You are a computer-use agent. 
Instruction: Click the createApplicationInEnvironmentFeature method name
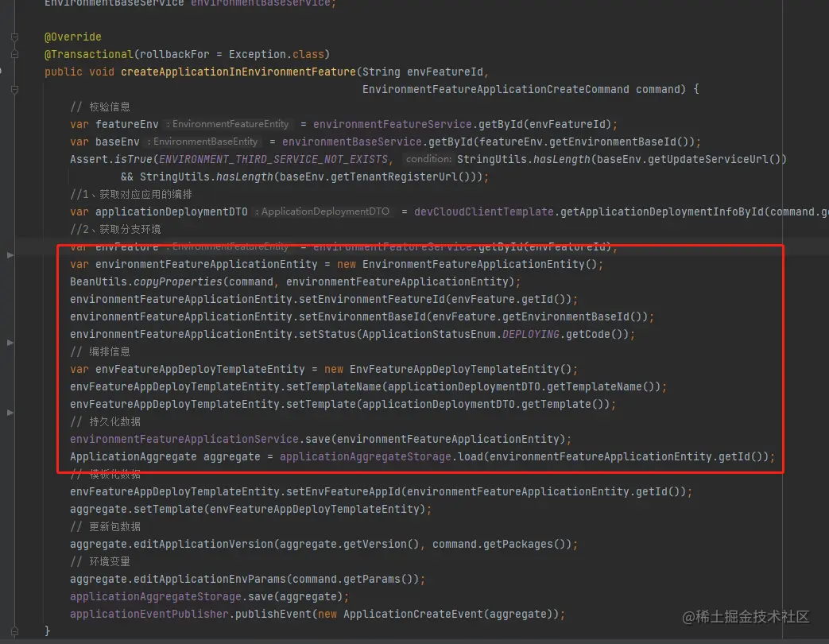click(x=238, y=72)
